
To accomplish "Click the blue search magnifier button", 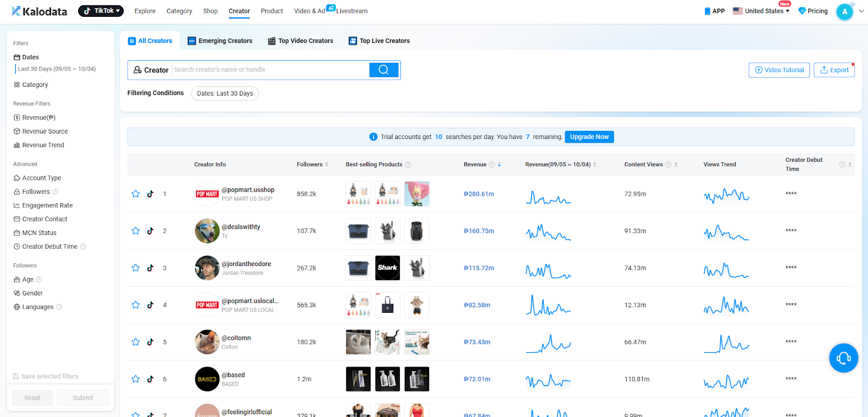I will point(384,70).
